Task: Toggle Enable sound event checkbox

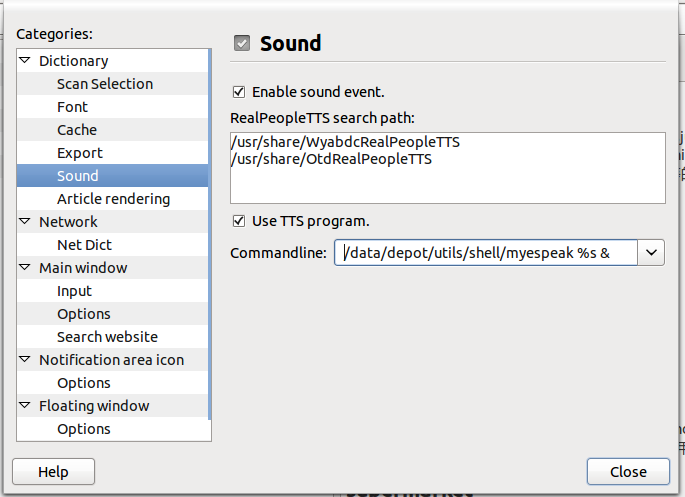Action: point(238,92)
